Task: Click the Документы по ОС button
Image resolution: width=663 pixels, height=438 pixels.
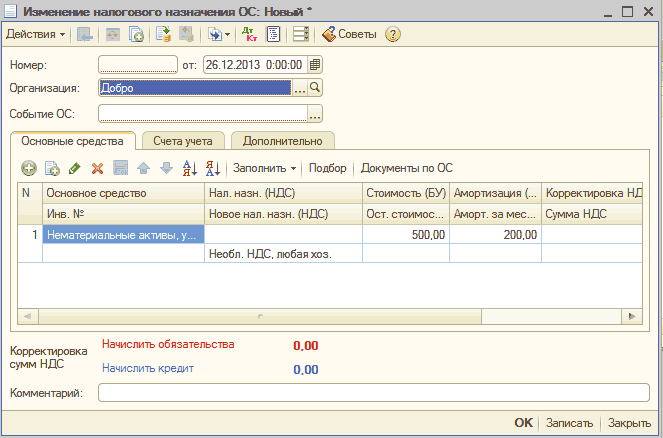Action: click(x=407, y=169)
